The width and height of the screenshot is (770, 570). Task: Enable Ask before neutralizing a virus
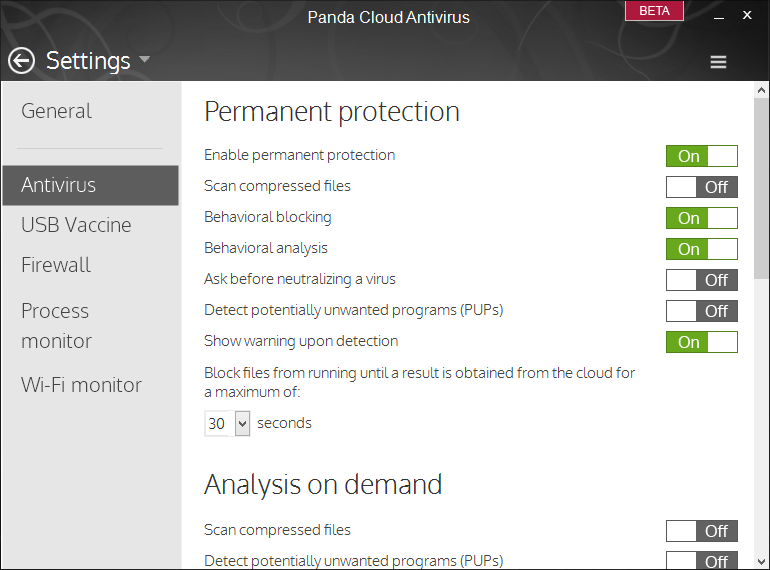pyautogui.click(x=701, y=280)
